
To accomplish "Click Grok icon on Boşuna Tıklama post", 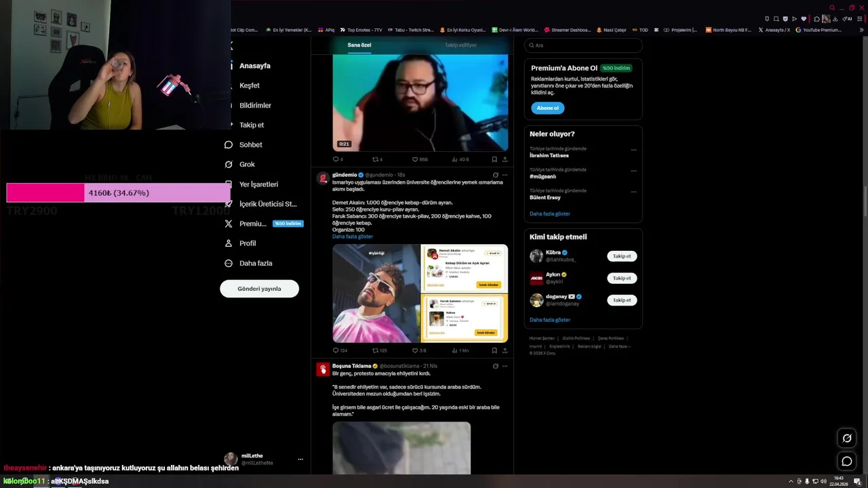I will click(495, 366).
